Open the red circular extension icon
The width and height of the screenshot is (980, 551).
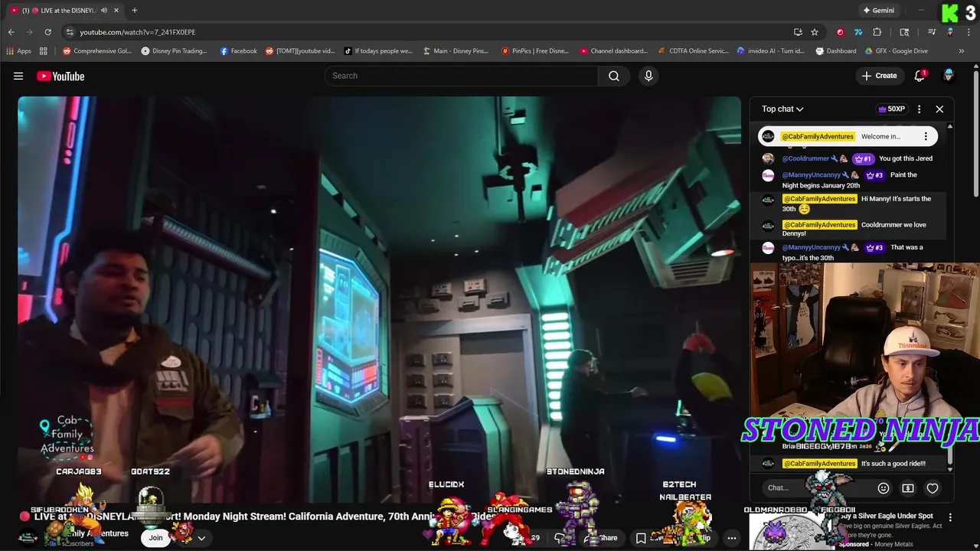tap(840, 32)
